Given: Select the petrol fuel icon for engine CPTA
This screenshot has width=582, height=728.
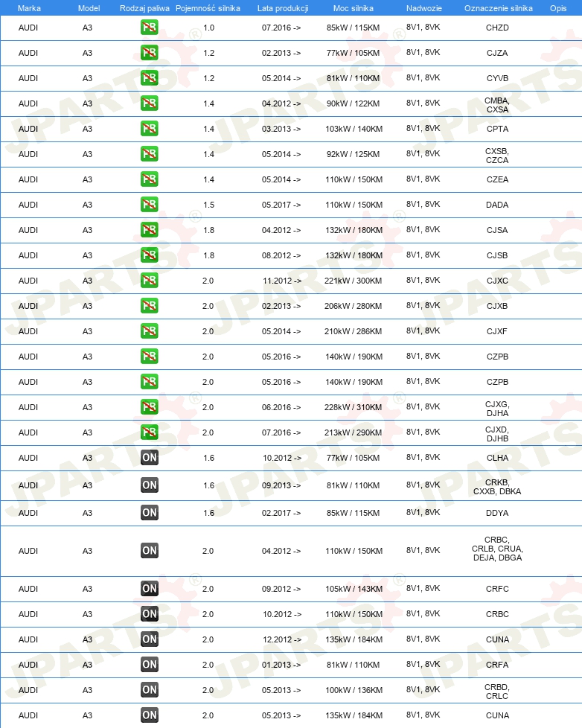Looking at the screenshot, I should click(149, 129).
